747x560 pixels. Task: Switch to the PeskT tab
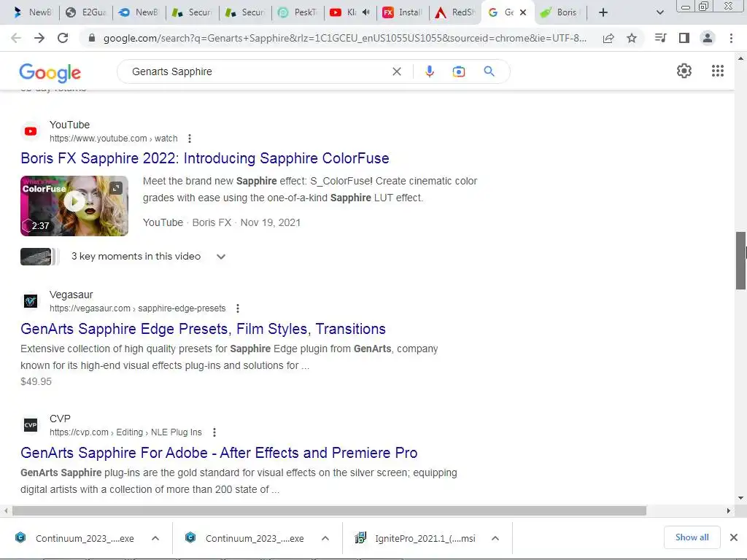click(x=298, y=12)
